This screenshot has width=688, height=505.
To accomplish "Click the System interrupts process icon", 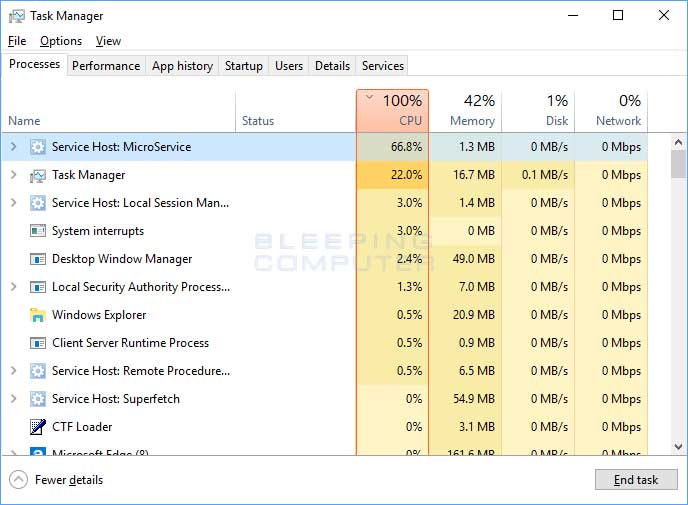I will click(38, 231).
